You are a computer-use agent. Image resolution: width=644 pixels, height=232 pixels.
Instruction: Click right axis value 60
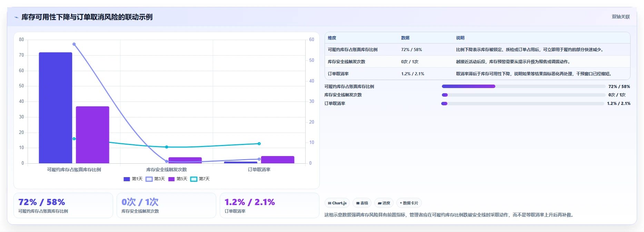click(311, 40)
